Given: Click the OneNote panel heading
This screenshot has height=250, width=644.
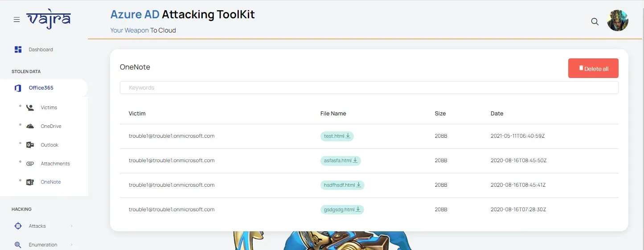Looking at the screenshot, I should point(135,67).
